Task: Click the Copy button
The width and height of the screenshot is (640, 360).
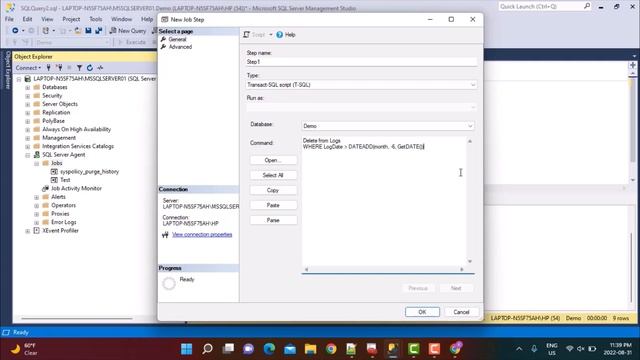Action: (x=273, y=190)
